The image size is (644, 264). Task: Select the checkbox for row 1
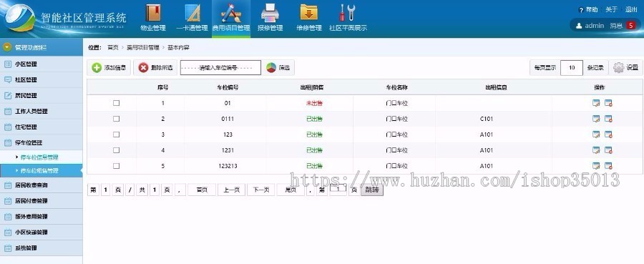(116, 103)
